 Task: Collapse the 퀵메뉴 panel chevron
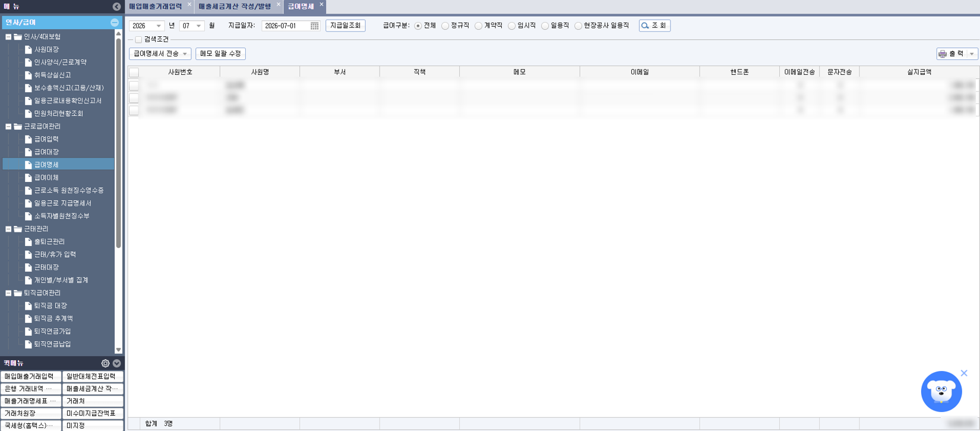(x=116, y=363)
